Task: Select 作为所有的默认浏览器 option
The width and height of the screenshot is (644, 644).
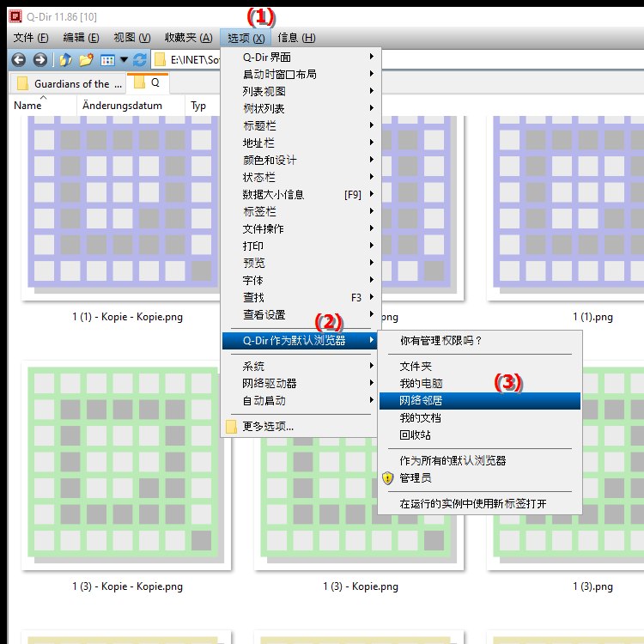Action: pyautogui.click(x=453, y=461)
